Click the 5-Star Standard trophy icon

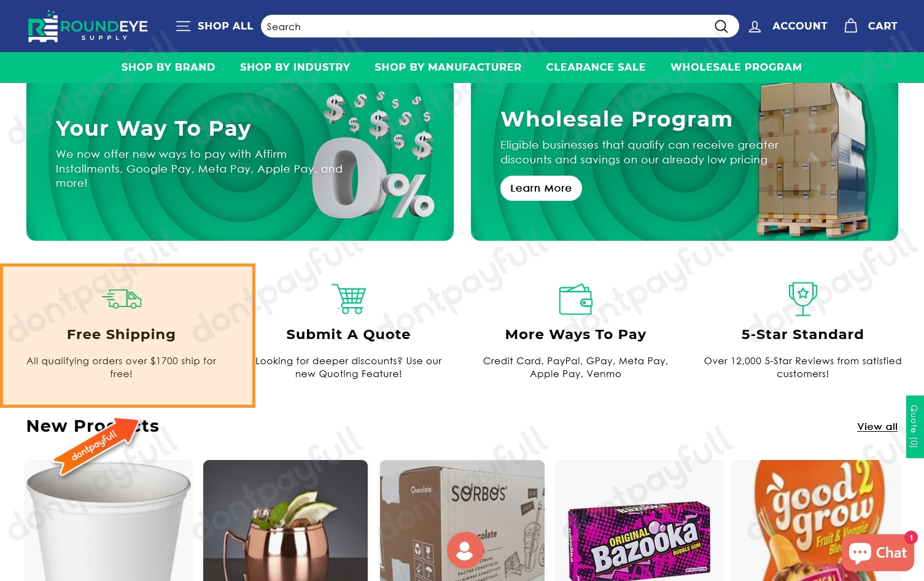pyautogui.click(x=802, y=299)
